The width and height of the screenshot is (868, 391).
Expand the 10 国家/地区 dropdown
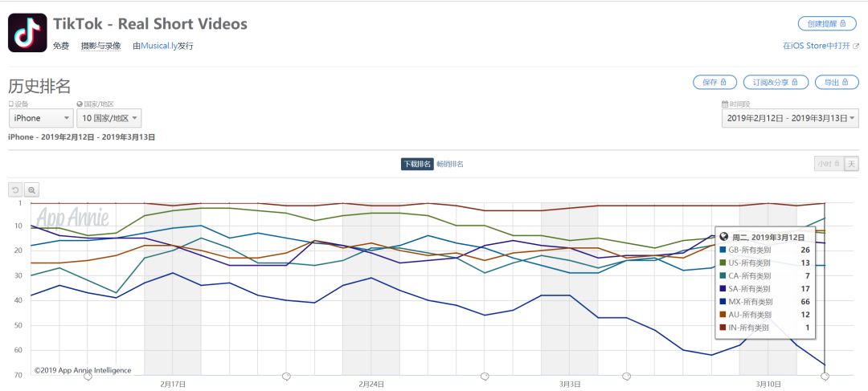click(109, 118)
